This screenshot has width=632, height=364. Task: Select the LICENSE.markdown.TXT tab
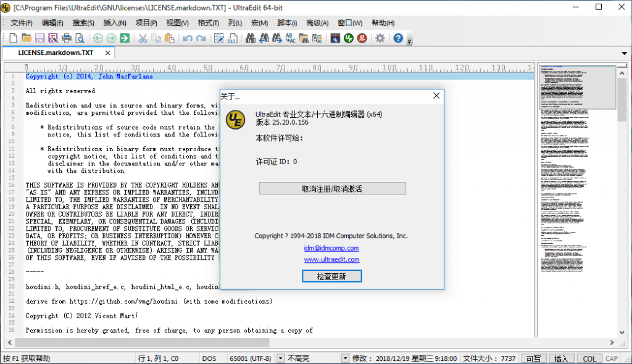[x=56, y=53]
